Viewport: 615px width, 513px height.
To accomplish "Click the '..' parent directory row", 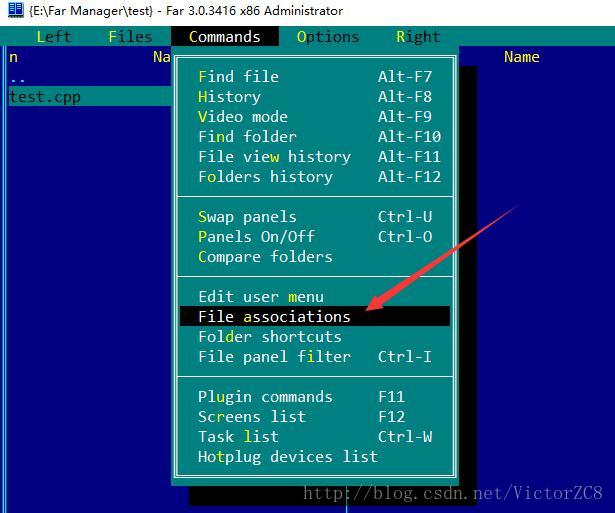I will (x=90, y=78).
